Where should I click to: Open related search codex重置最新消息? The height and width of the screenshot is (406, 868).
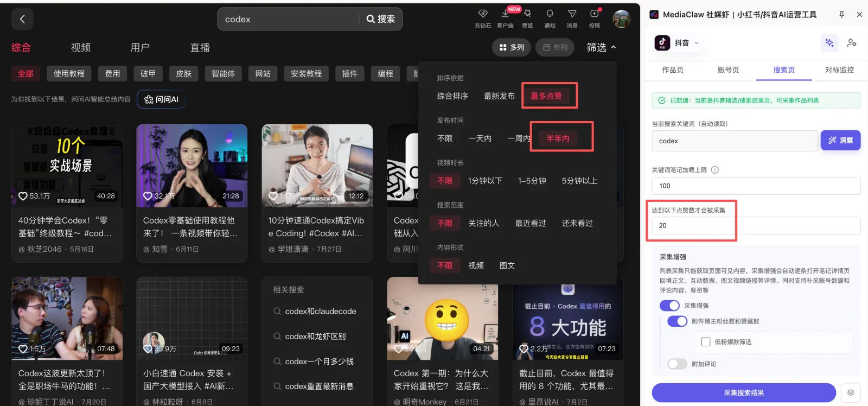[x=319, y=386]
